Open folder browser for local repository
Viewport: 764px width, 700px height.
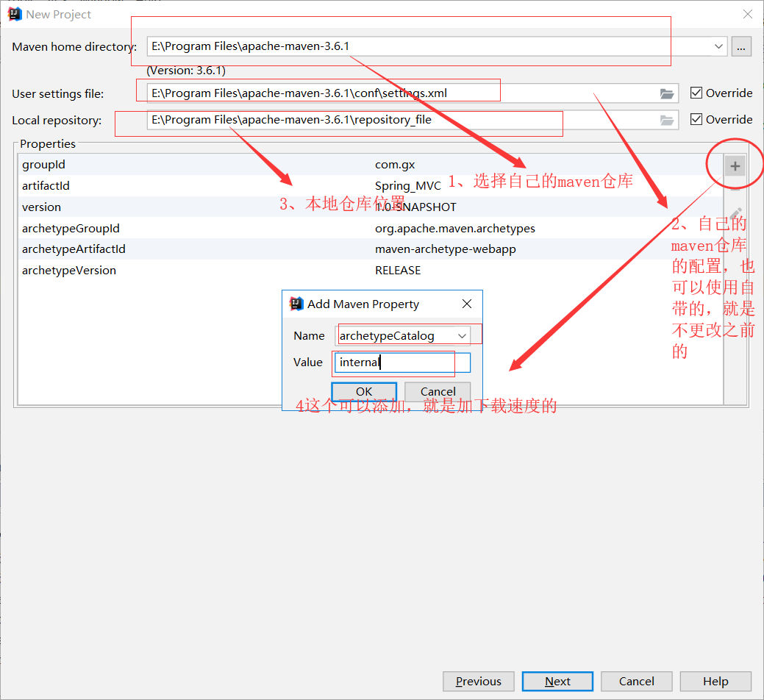[x=666, y=120]
